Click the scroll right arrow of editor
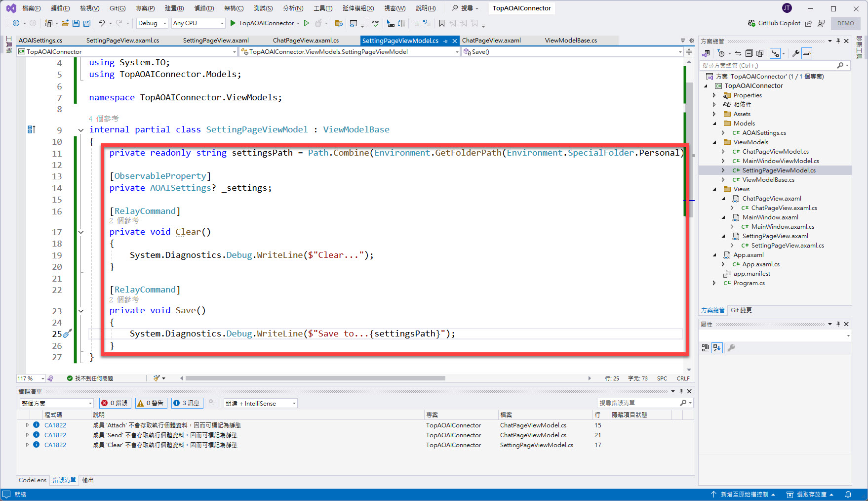 pos(590,378)
